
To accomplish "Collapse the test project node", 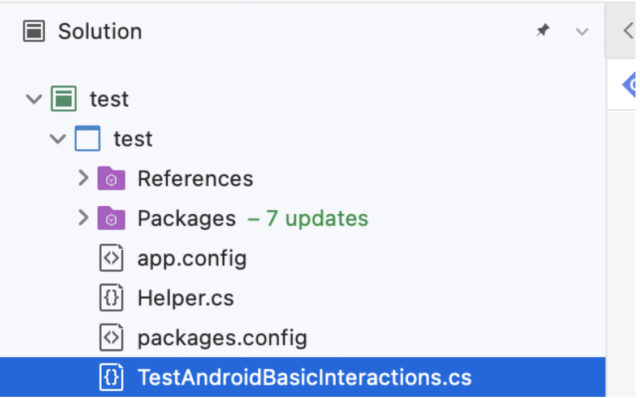I will tap(58, 139).
